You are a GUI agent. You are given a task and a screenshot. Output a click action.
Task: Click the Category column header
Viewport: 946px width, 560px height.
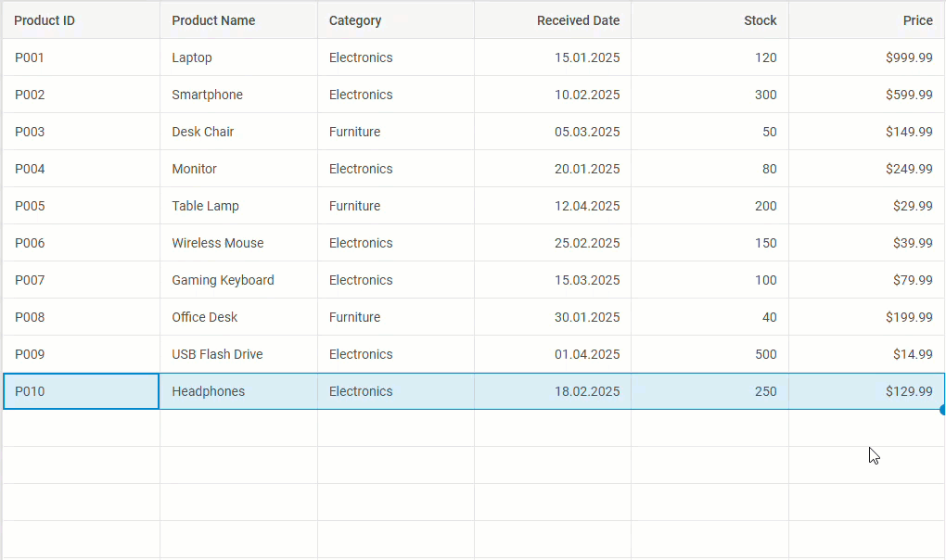pos(396,20)
